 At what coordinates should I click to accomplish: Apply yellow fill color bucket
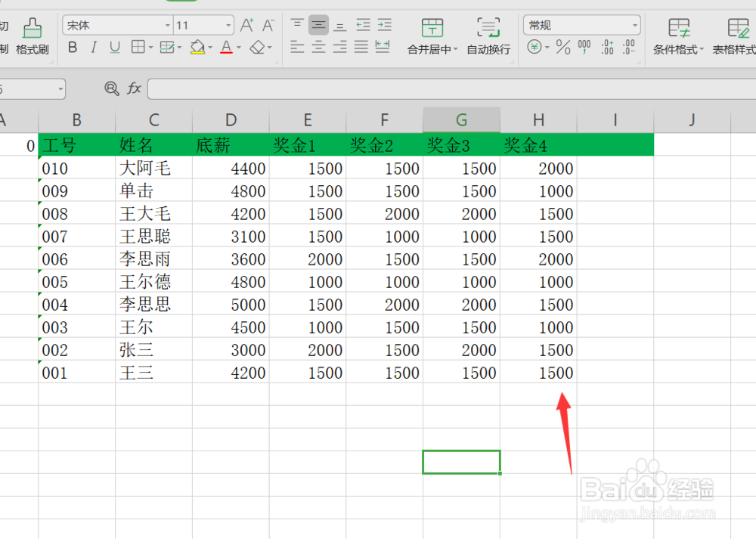pyautogui.click(x=197, y=47)
